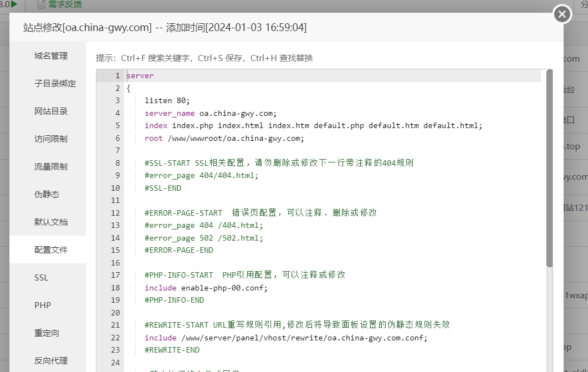
Task: Select the 网站目录 tab
Action: tap(51, 111)
